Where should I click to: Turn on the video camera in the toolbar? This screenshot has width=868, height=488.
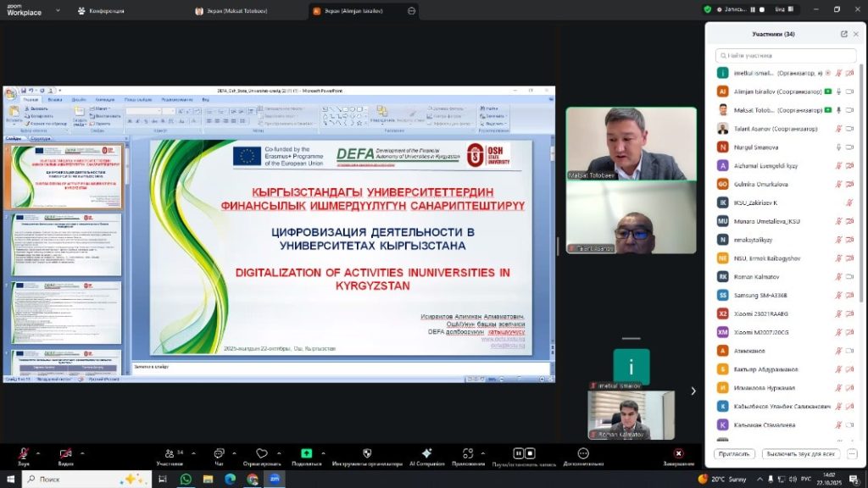[65, 454]
